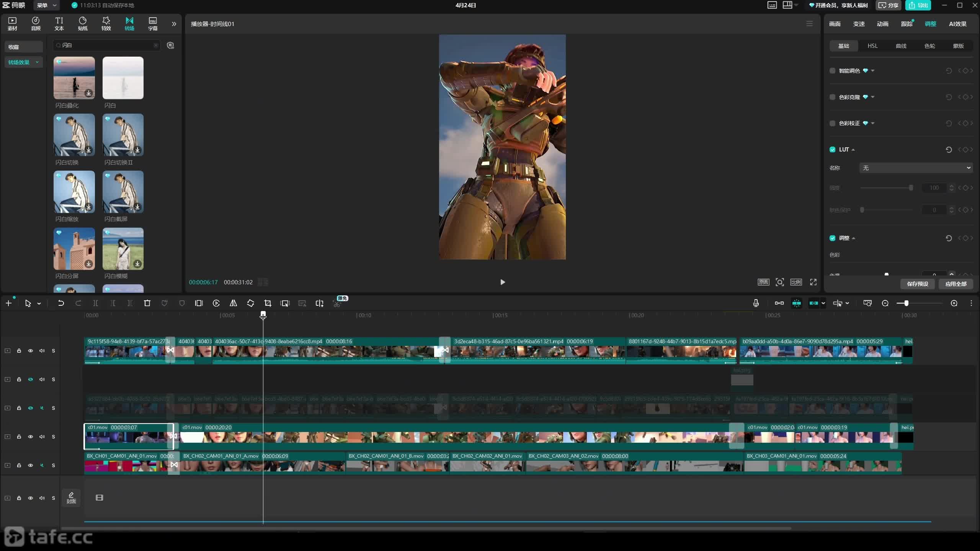Click the timeline zoom in magnifier
980x551 pixels.
954,303
